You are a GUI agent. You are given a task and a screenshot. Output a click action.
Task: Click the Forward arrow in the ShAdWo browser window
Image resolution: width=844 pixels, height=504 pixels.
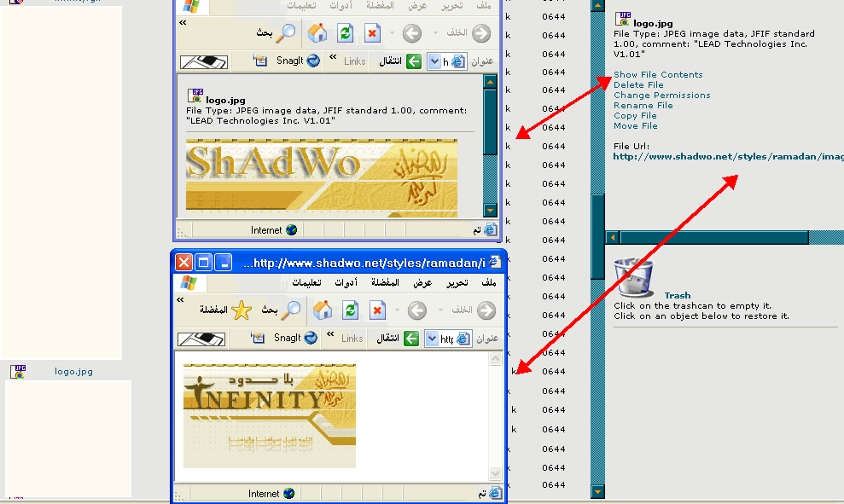click(481, 33)
